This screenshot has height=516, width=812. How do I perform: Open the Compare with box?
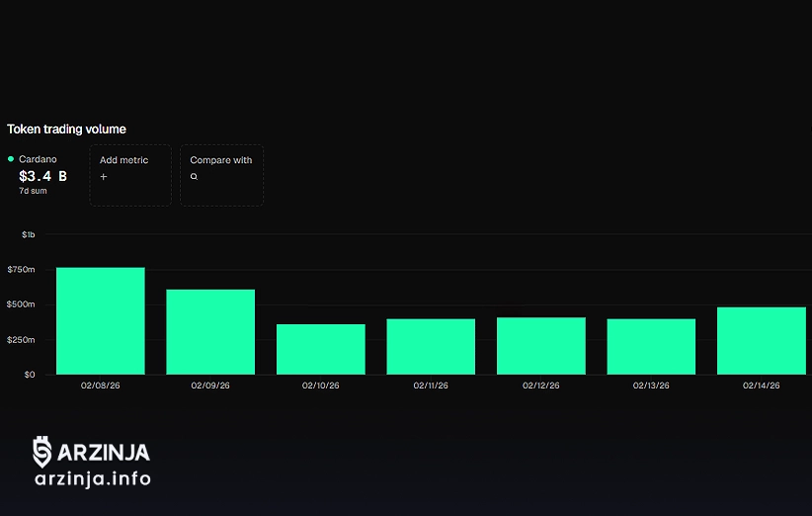(221, 175)
